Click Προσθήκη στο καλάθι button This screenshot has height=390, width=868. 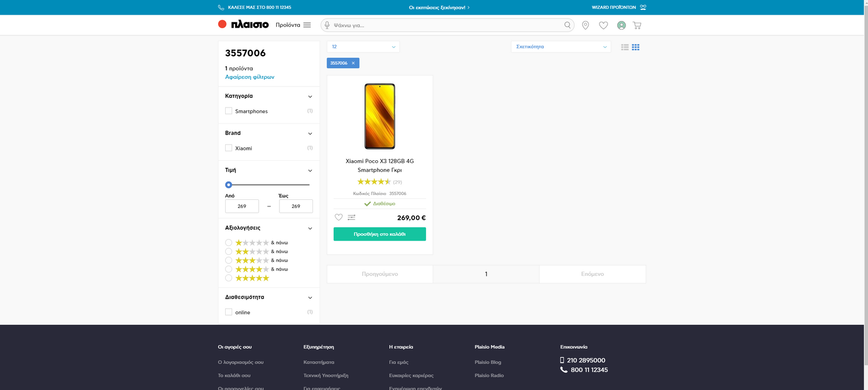point(380,234)
